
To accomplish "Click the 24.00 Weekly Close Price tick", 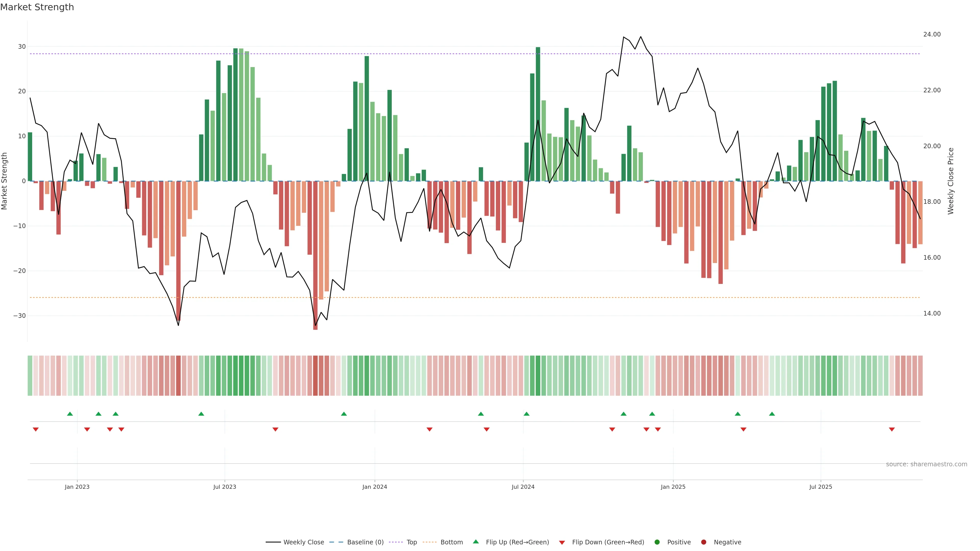I will click(x=932, y=34).
